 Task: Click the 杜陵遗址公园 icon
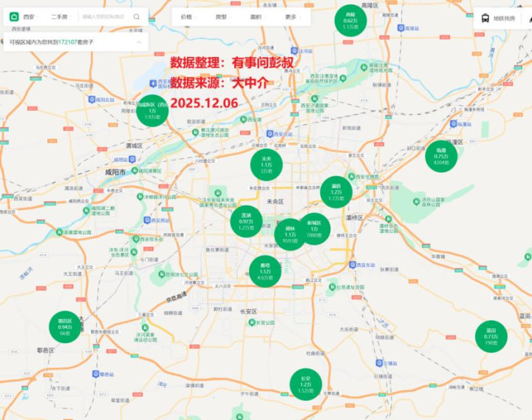pos(332,287)
